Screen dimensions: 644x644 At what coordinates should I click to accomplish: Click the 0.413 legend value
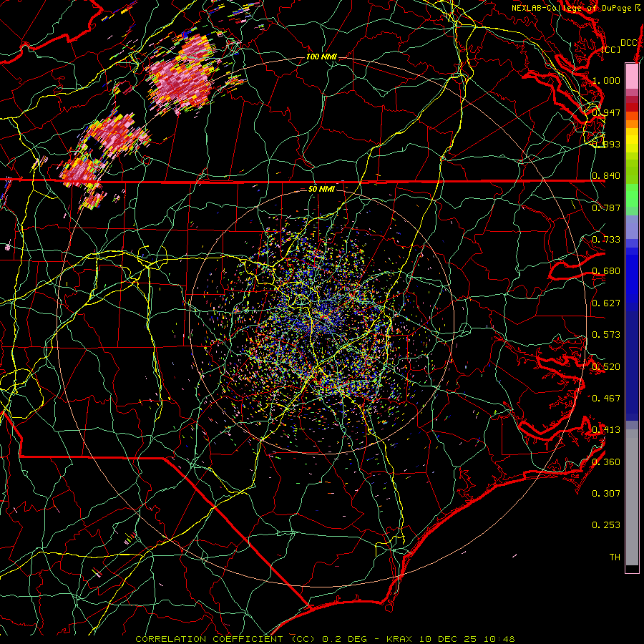[606, 430]
